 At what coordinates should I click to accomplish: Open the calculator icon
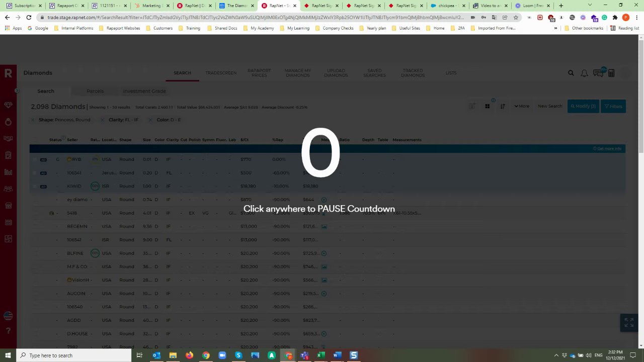point(611,73)
